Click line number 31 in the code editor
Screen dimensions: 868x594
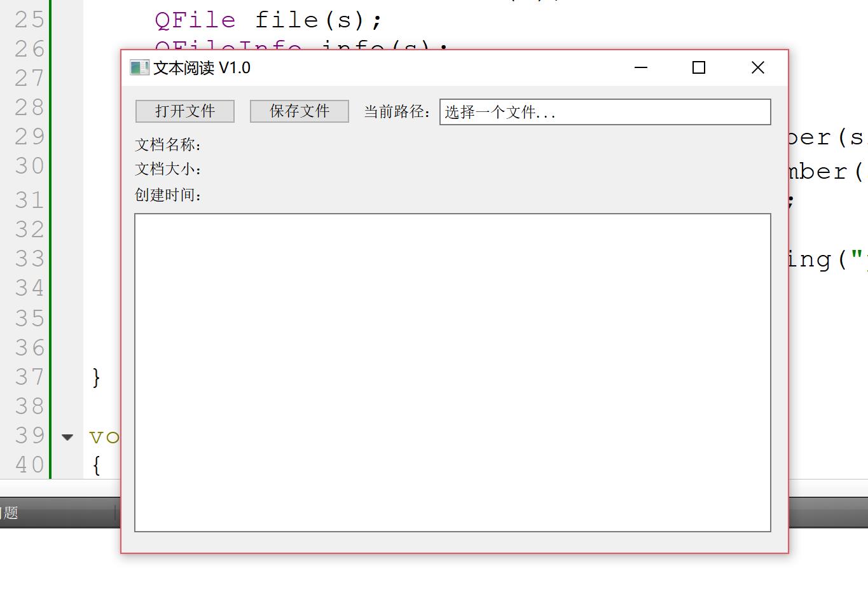coord(29,200)
